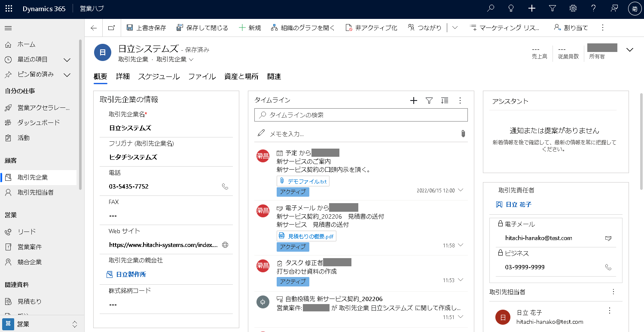Expand the 11:58 email entry
Screen dimensions: 644x332
tap(461, 245)
